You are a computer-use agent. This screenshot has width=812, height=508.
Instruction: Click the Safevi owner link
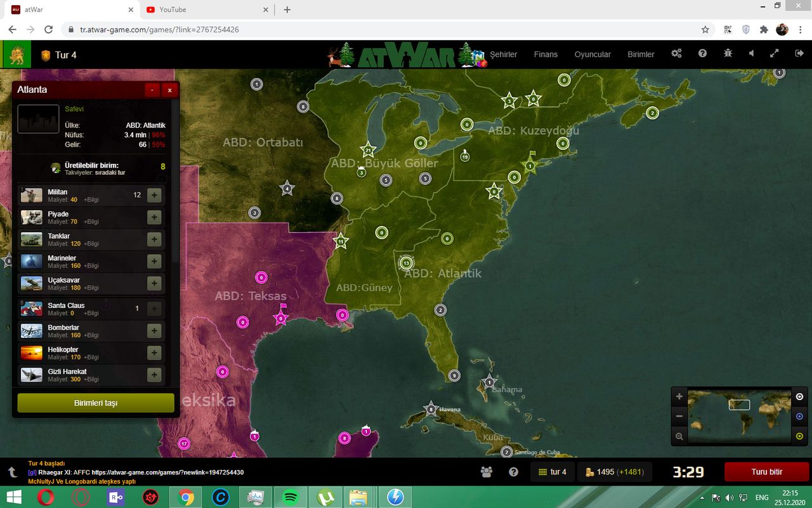(x=74, y=109)
